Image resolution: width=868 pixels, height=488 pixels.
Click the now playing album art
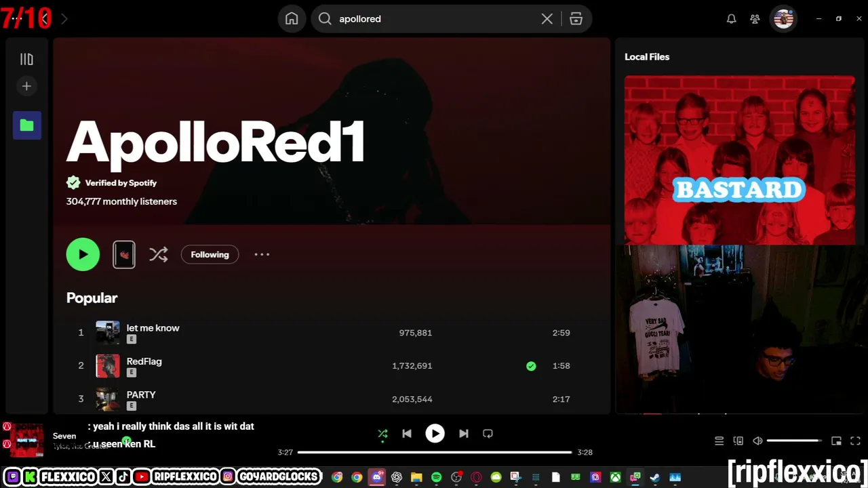pyautogui.click(x=27, y=441)
